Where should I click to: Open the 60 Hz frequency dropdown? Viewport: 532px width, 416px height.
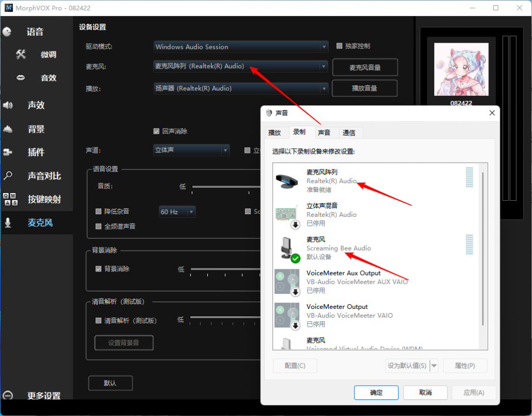[177, 212]
